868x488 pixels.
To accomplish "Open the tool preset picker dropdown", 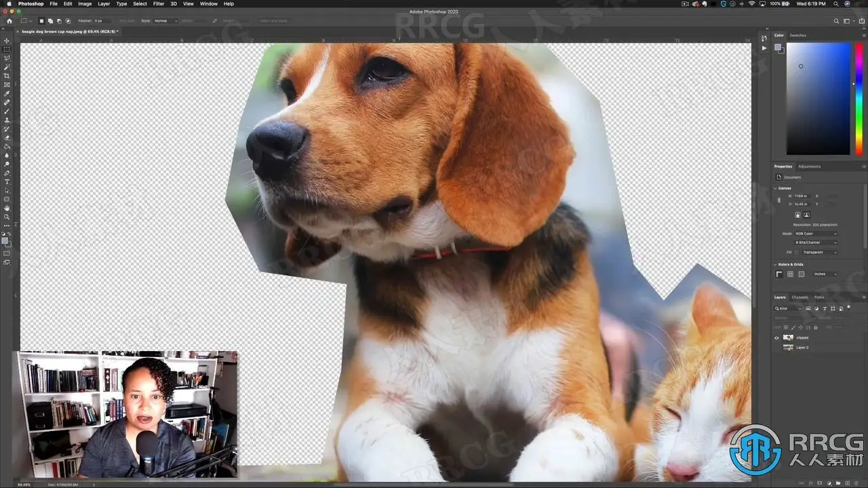I will pos(26,21).
